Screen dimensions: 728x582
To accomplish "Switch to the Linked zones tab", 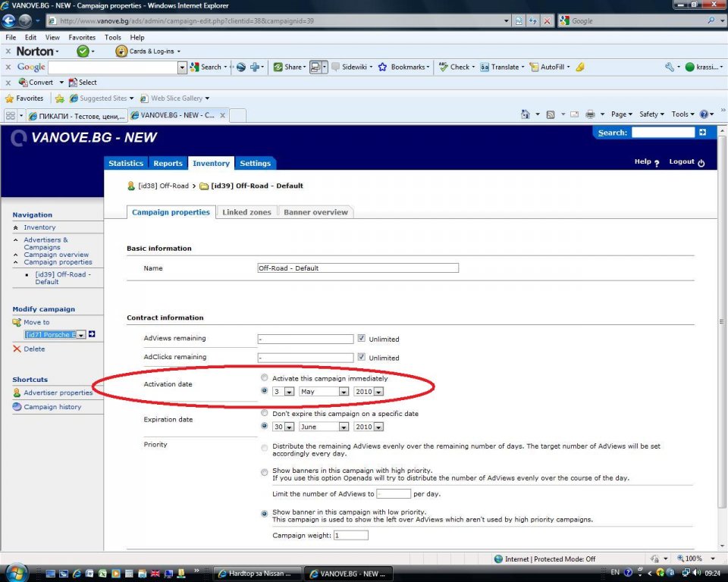I will pos(246,212).
